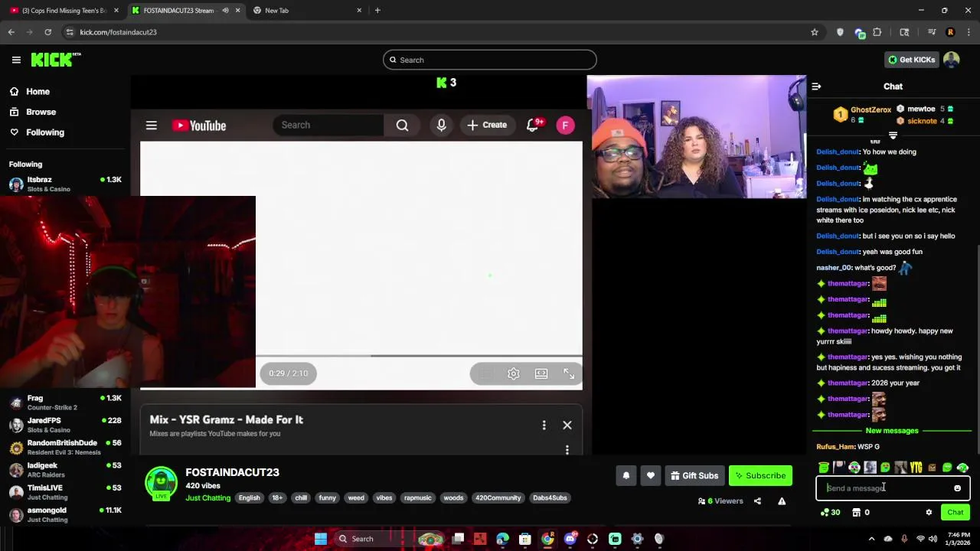Bookmark this page with star icon
The height and width of the screenshot is (551, 980).
click(x=815, y=32)
